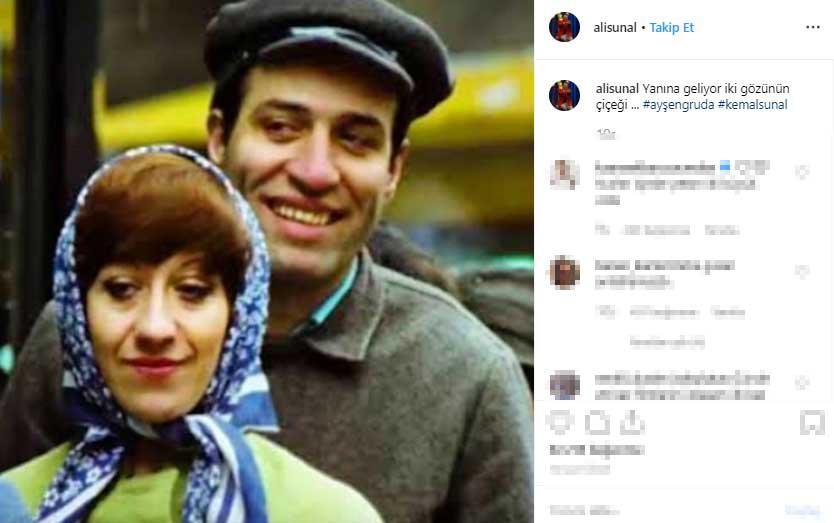
Task: View the first commenter's avatar
Action: pyautogui.click(x=564, y=175)
